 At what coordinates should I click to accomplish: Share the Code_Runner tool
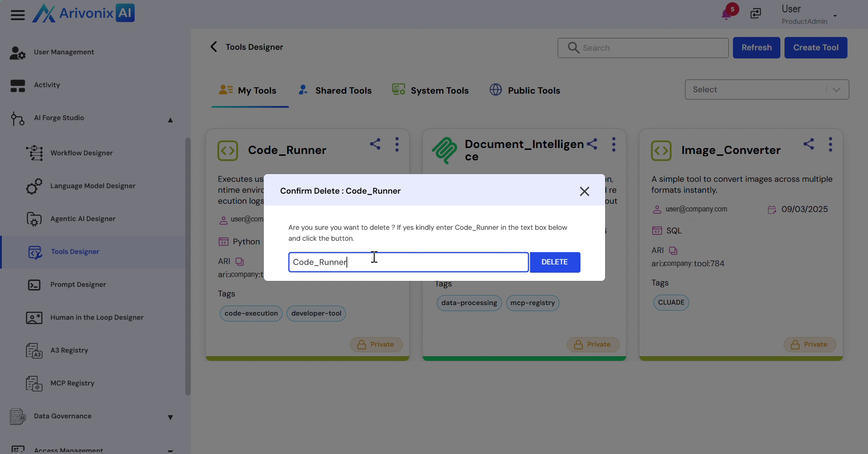coord(375,144)
